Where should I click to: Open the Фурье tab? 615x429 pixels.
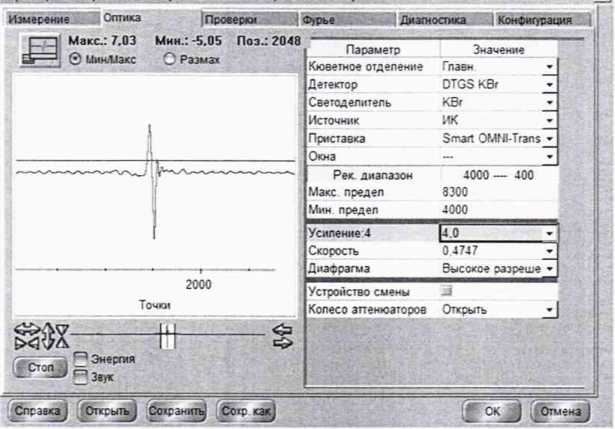click(x=348, y=19)
